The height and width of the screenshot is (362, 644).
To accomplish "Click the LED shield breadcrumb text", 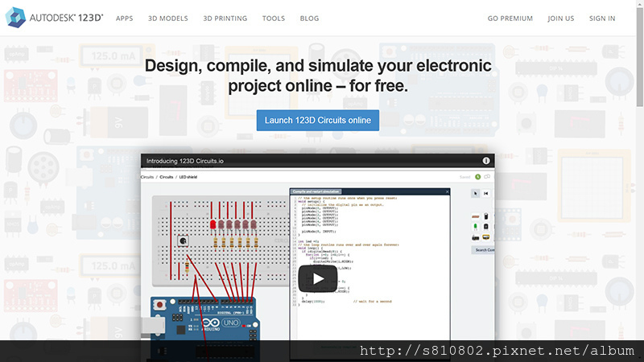I will [188, 177].
